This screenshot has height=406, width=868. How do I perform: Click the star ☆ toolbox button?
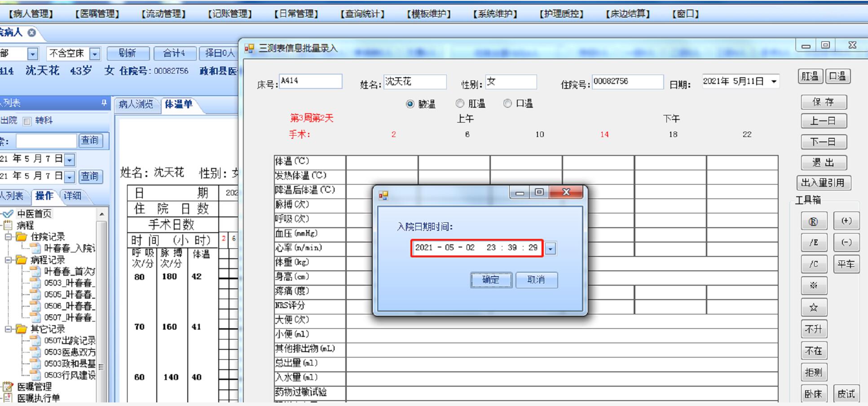[813, 308]
